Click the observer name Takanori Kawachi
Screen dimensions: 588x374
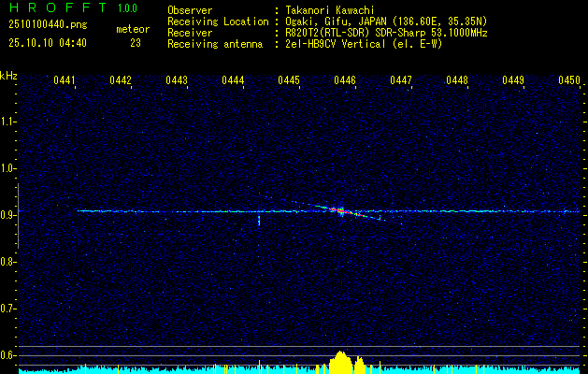[330, 9]
